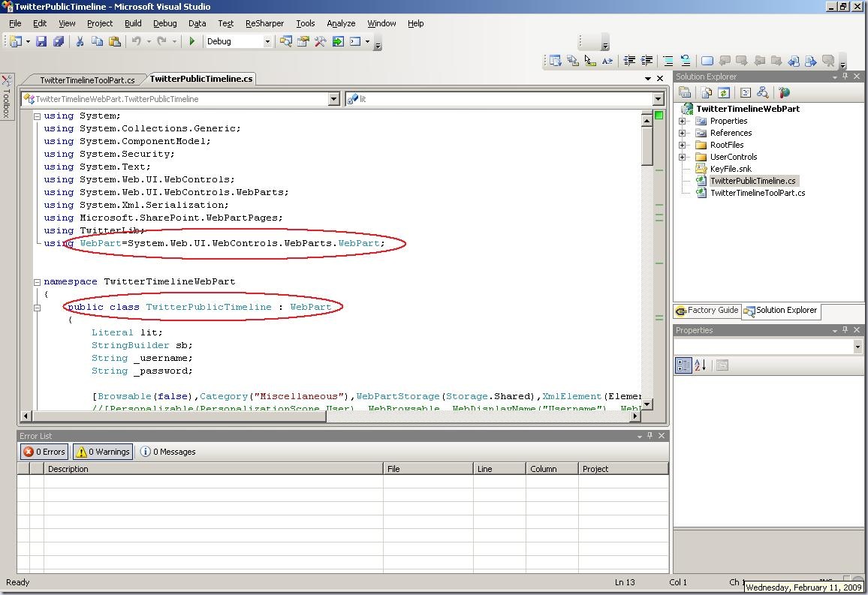Start debugging with the green play icon
Viewport: 868px width, 595px height.
192,41
